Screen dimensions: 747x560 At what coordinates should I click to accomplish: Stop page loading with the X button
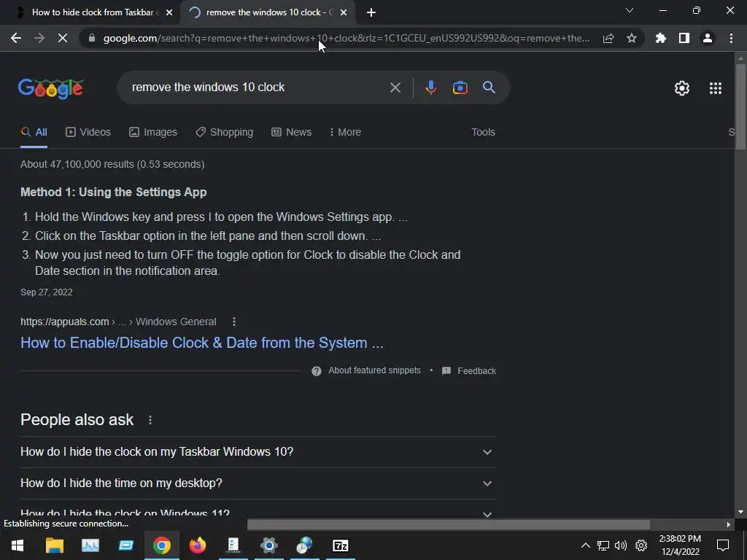click(x=63, y=38)
